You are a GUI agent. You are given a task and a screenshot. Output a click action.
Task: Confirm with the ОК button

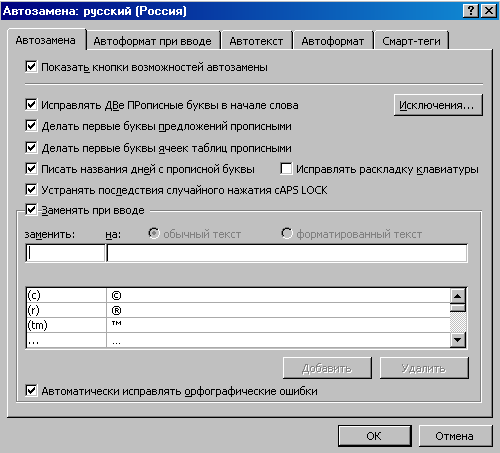375,436
